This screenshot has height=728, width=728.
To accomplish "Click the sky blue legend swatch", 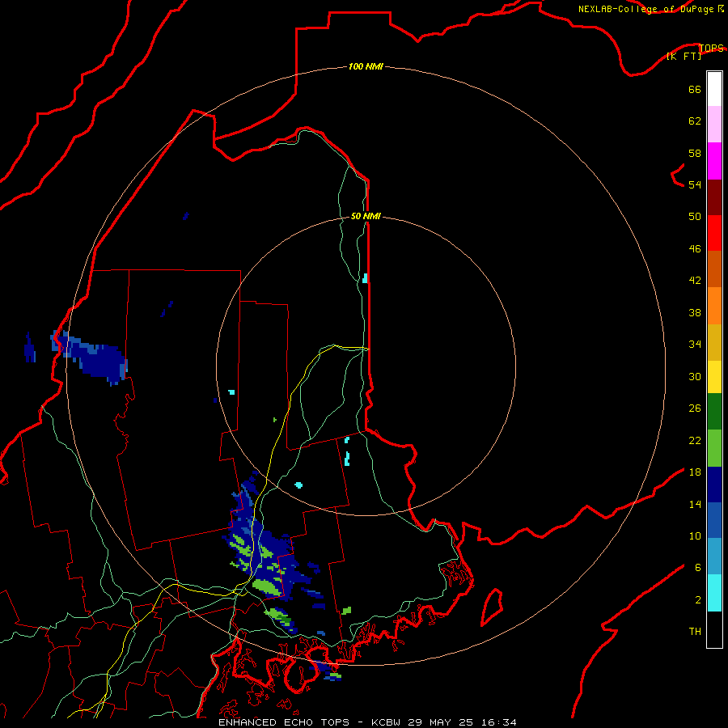I will point(714,557).
